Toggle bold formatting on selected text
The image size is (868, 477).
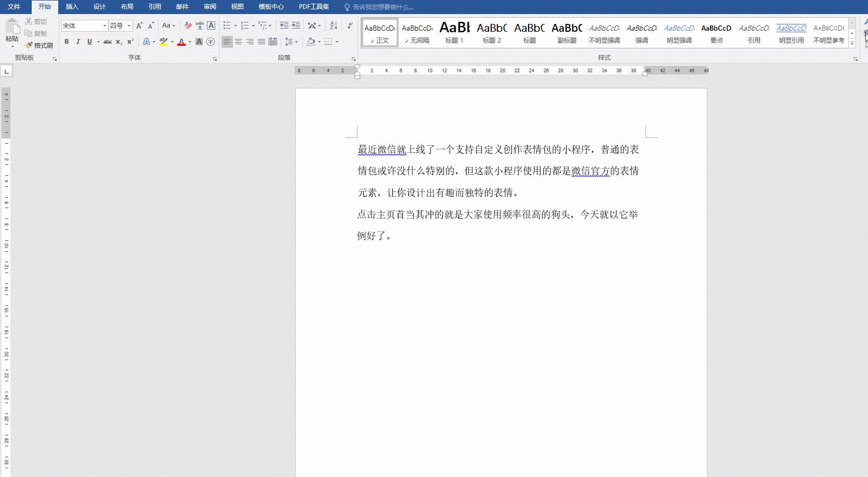[67, 42]
